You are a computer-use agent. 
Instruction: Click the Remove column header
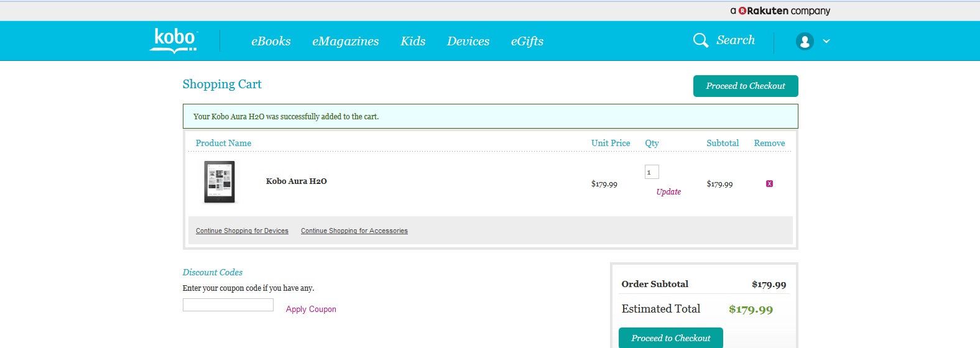[x=769, y=143]
